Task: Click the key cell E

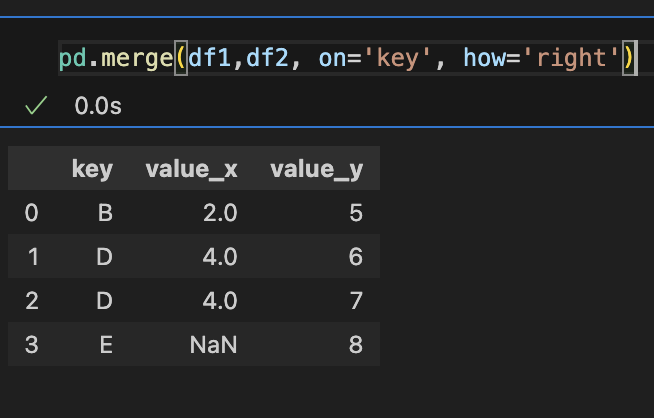Action: pyautogui.click(x=106, y=345)
